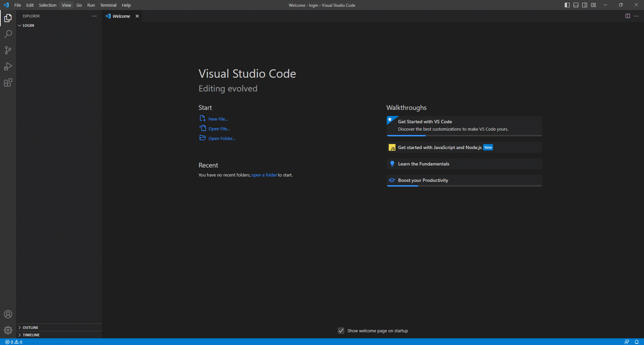The width and height of the screenshot is (644, 345).
Task: Expand the TIMELINE section
Action: (59, 335)
